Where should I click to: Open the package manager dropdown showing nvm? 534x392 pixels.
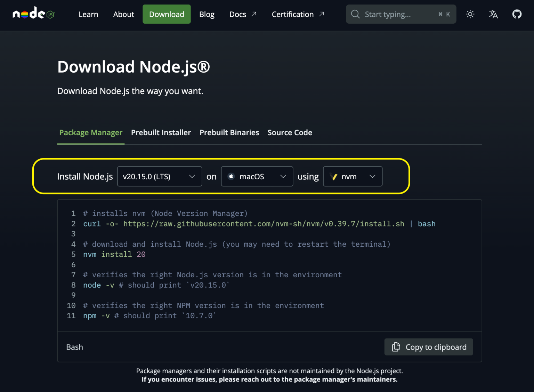point(353,176)
